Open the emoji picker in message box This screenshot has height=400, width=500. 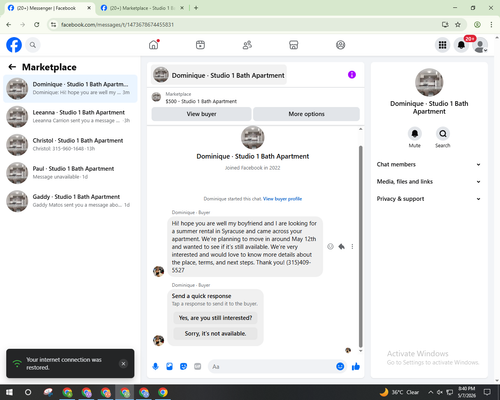tap(340, 367)
